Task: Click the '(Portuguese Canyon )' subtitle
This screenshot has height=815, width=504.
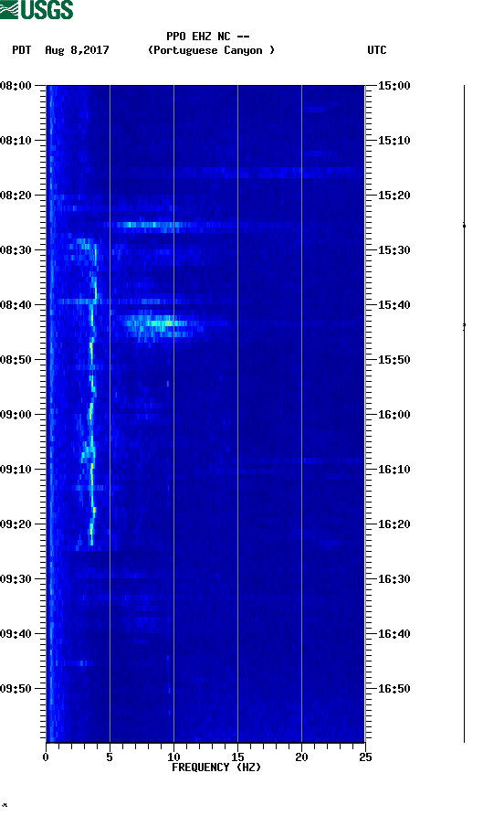Action: pyautogui.click(x=211, y=50)
